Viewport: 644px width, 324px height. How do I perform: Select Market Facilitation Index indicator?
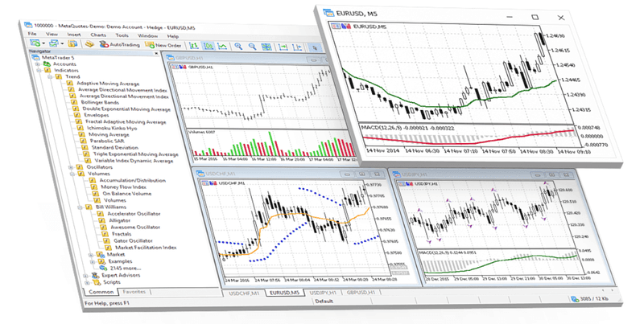pos(146,248)
